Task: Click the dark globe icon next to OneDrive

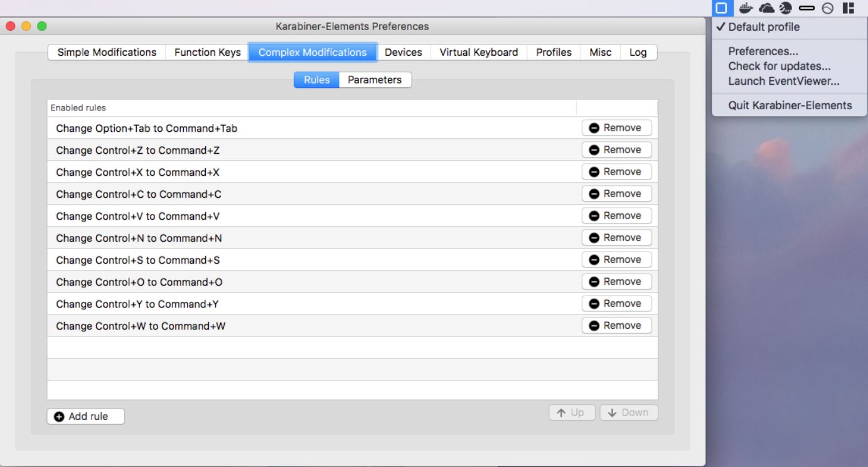Action: (786, 8)
